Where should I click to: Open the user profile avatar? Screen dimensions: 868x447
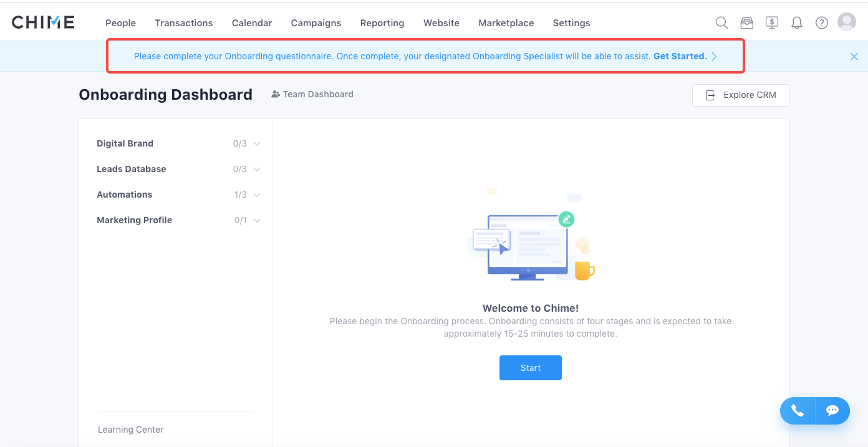(x=847, y=22)
